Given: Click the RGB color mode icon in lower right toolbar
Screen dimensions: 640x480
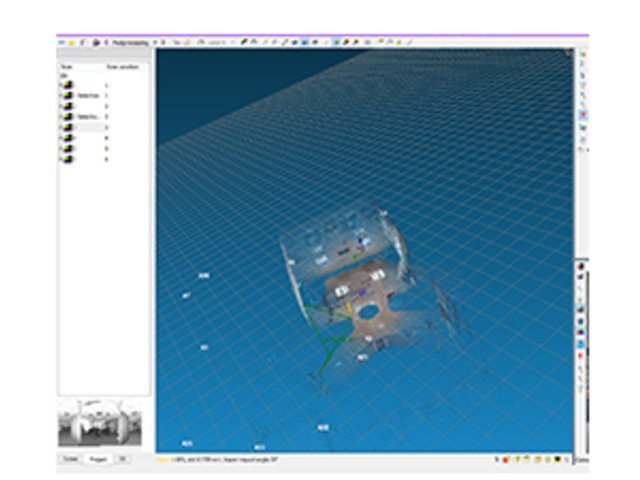Looking at the screenshot, I should point(580,333).
